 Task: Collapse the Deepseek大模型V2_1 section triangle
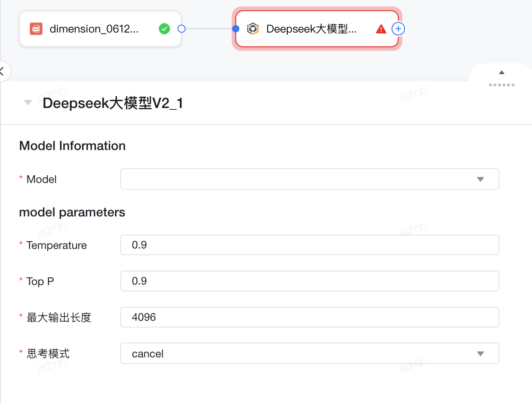(x=28, y=103)
